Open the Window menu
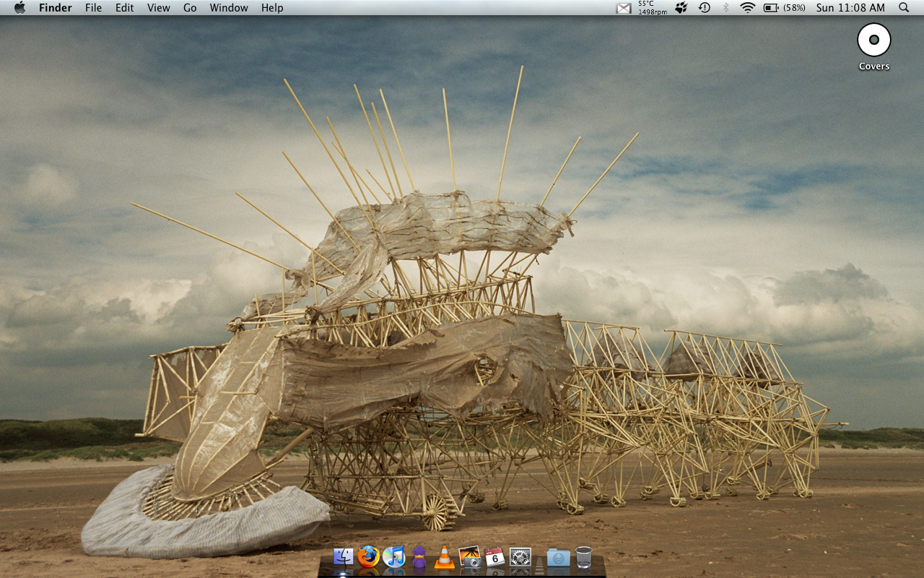924x578 pixels. click(x=229, y=8)
